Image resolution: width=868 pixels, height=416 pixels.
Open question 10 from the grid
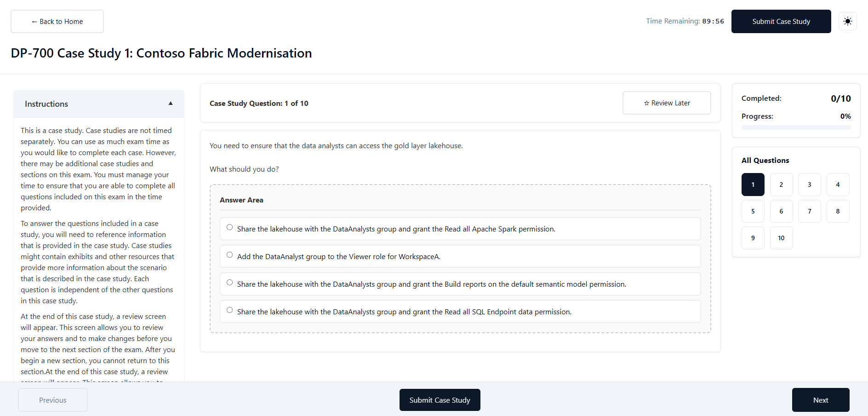781,238
